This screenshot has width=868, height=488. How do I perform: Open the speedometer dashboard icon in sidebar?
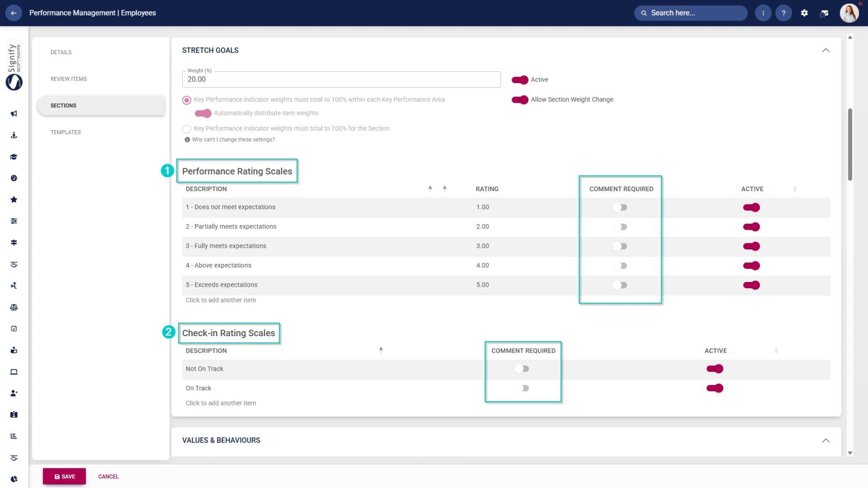(x=14, y=178)
